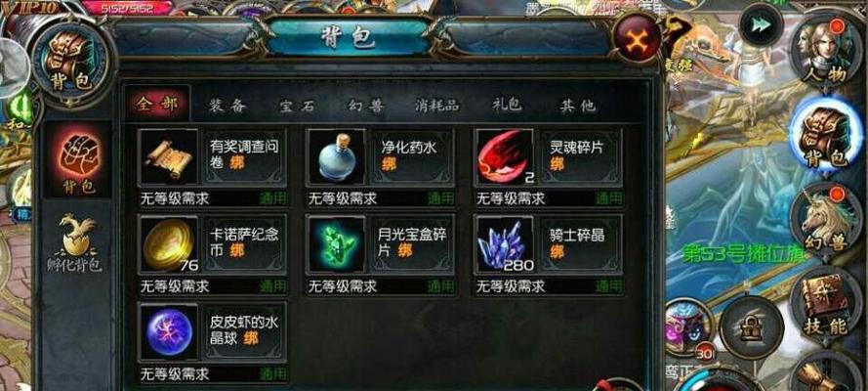Switch to the 消耗品 tab
868x391 pixels.
436,106
